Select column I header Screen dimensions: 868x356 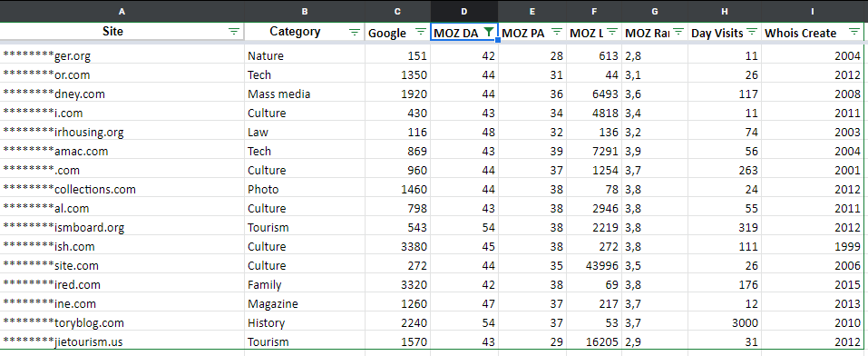(x=813, y=11)
